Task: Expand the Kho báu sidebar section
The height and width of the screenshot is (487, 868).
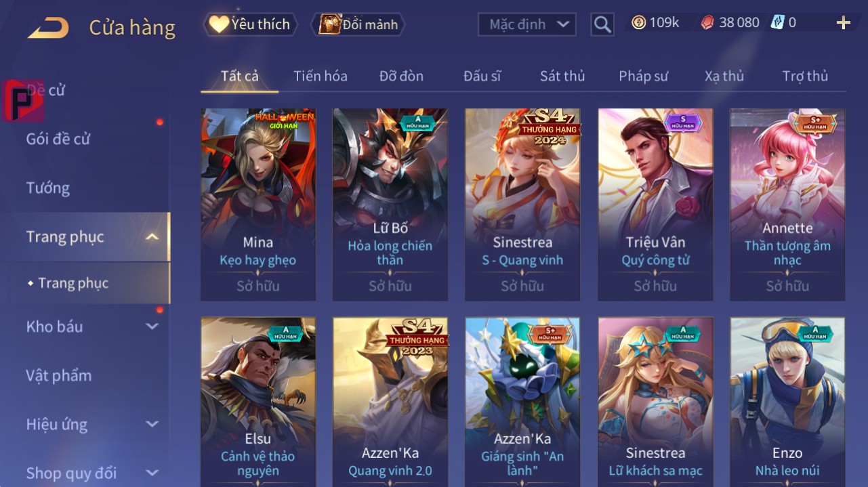Action: 152,326
